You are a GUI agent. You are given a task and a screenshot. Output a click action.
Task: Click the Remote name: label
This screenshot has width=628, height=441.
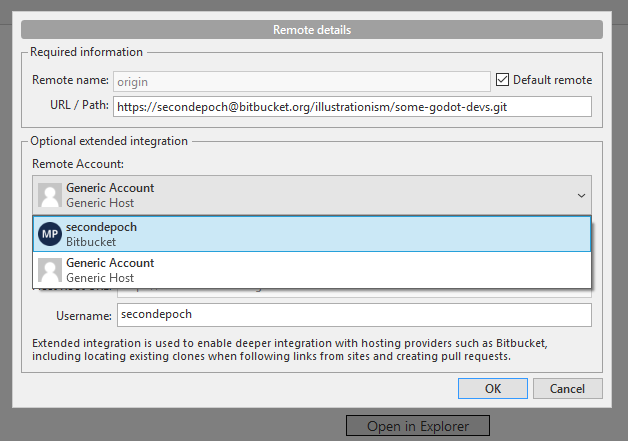coord(70,80)
